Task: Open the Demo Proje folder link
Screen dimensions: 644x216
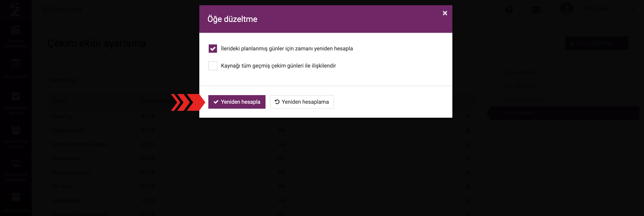Action: click(62, 9)
